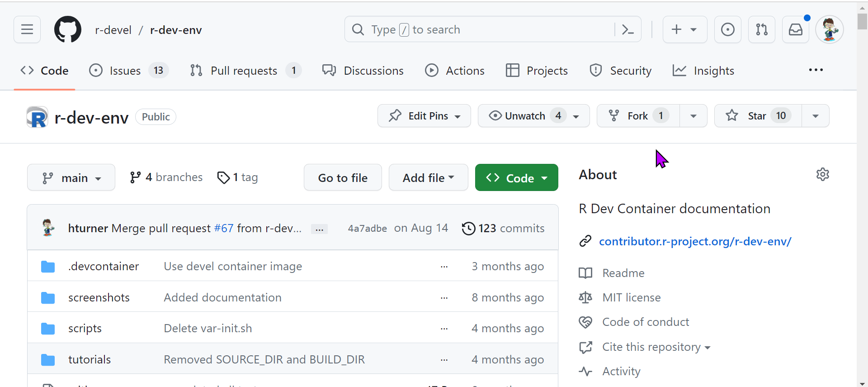Image resolution: width=868 pixels, height=387 pixels.
Task: Click the MIT license scale icon
Action: (x=585, y=297)
